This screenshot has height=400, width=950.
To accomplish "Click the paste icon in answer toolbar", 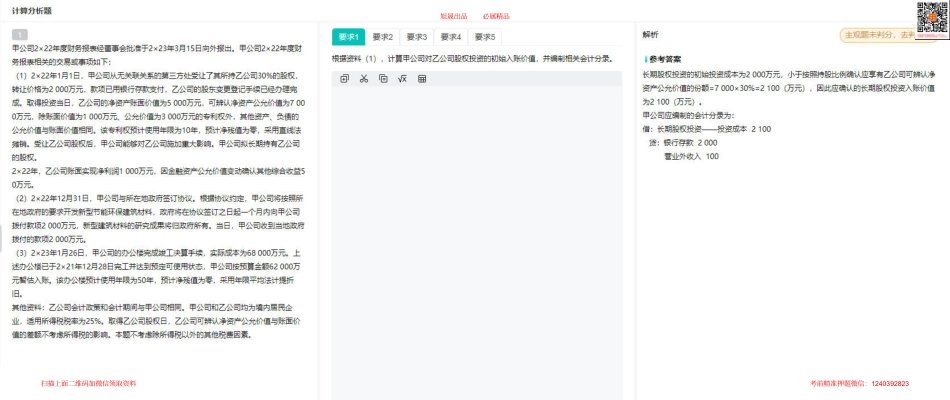I will (383, 78).
